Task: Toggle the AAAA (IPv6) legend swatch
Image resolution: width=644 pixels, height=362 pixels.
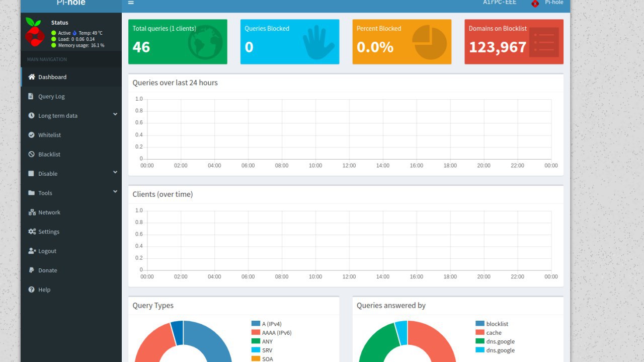Action: tap(256, 333)
